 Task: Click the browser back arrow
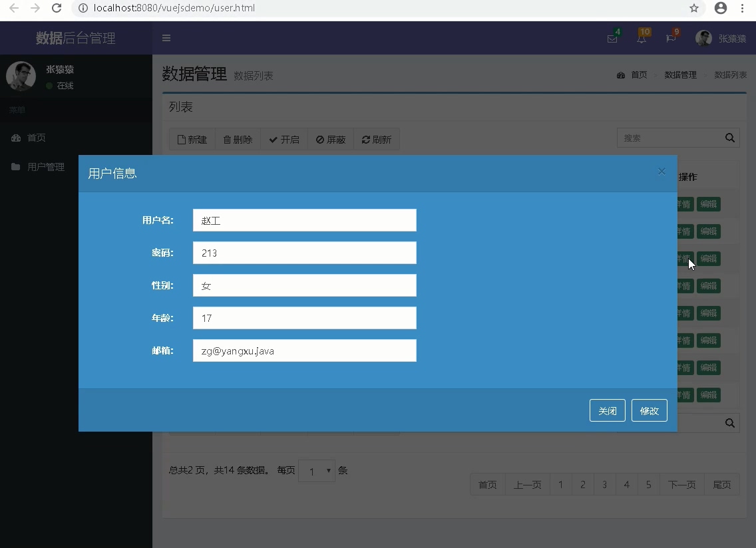(x=14, y=8)
